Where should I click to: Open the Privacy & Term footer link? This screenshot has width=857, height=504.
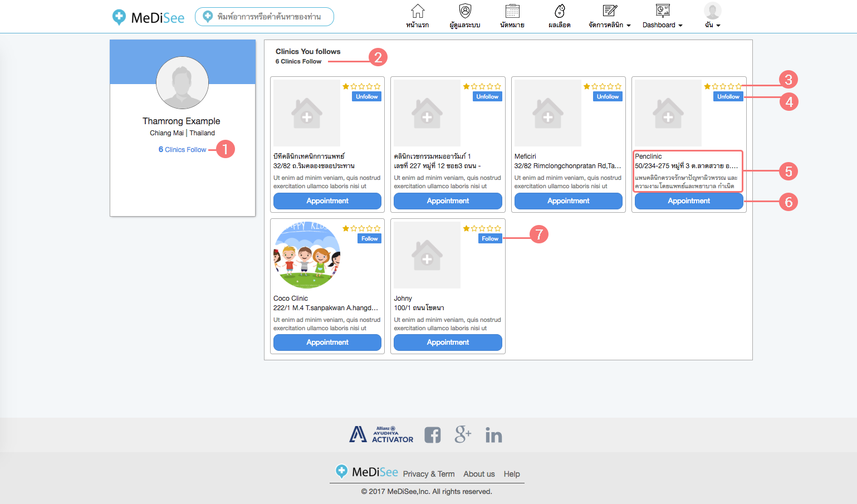pyautogui.click(x=429, y=474)
